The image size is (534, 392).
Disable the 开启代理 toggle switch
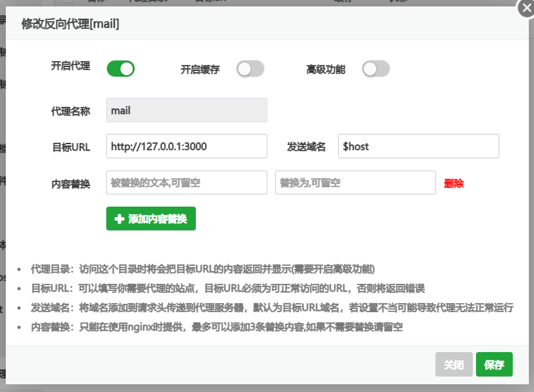(x=120, y=69)
